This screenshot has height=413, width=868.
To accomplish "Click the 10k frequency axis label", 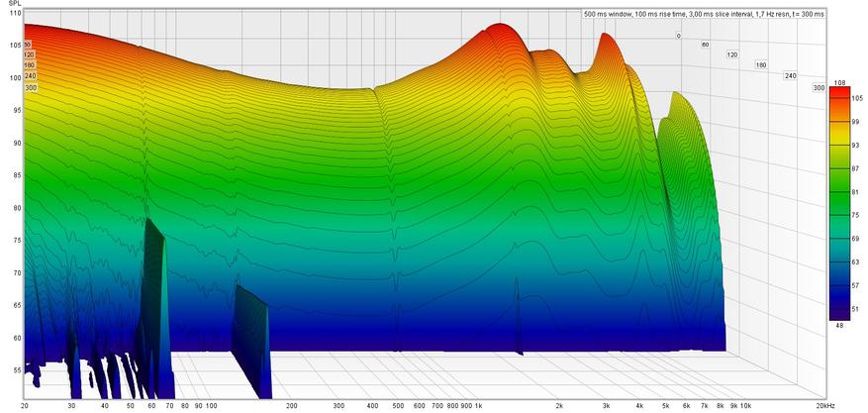I will coord(746,406).
